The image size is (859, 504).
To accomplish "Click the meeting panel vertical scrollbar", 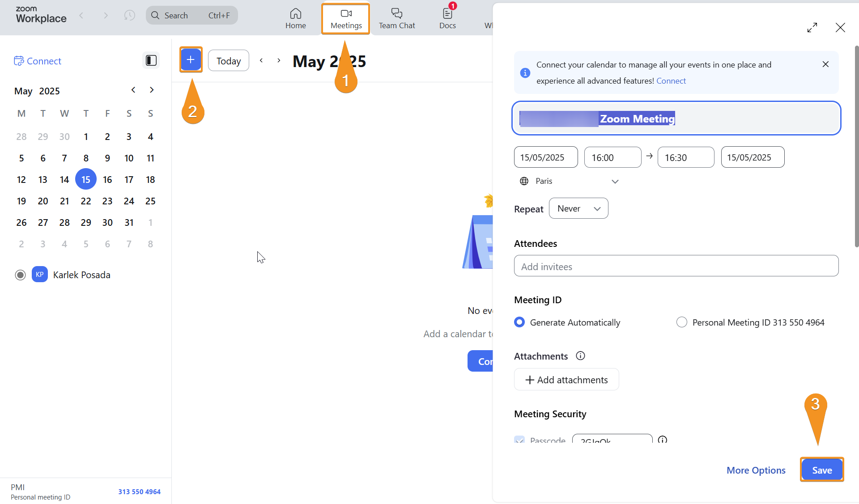I will coord(856,146).
